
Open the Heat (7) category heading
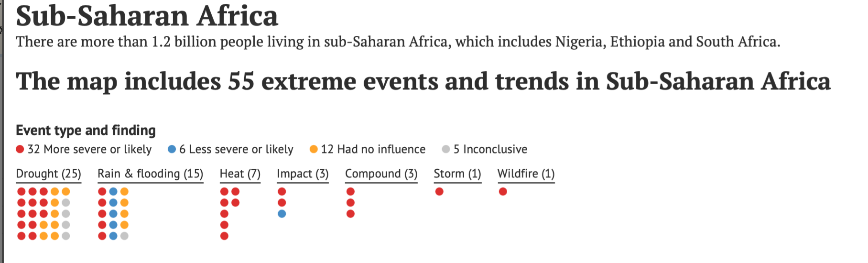tap(240, 174)
